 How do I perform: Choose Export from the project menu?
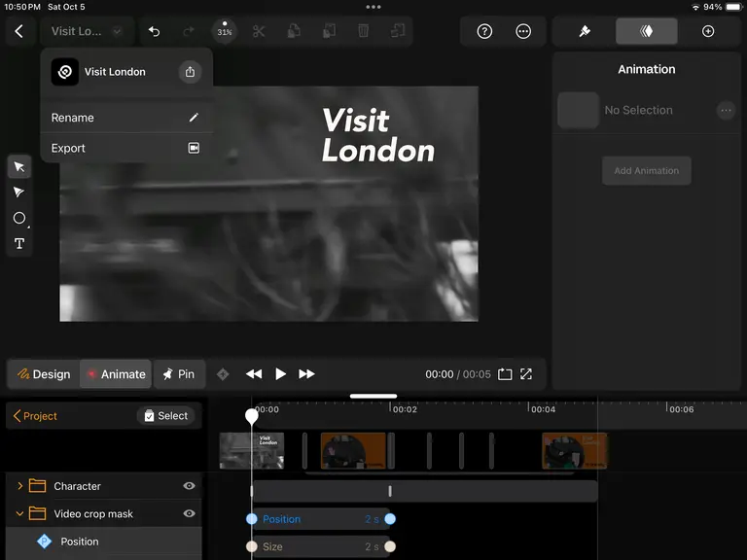(x=125, y=148)
